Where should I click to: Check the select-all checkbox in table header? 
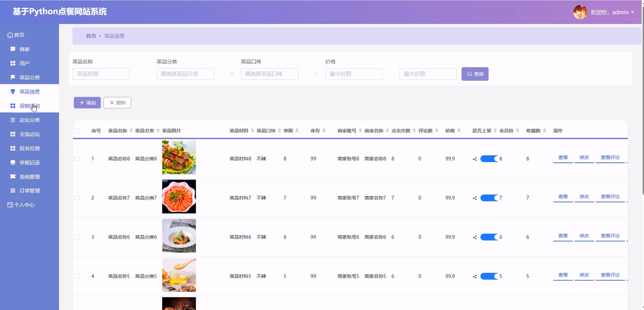[x=77, y=130]
